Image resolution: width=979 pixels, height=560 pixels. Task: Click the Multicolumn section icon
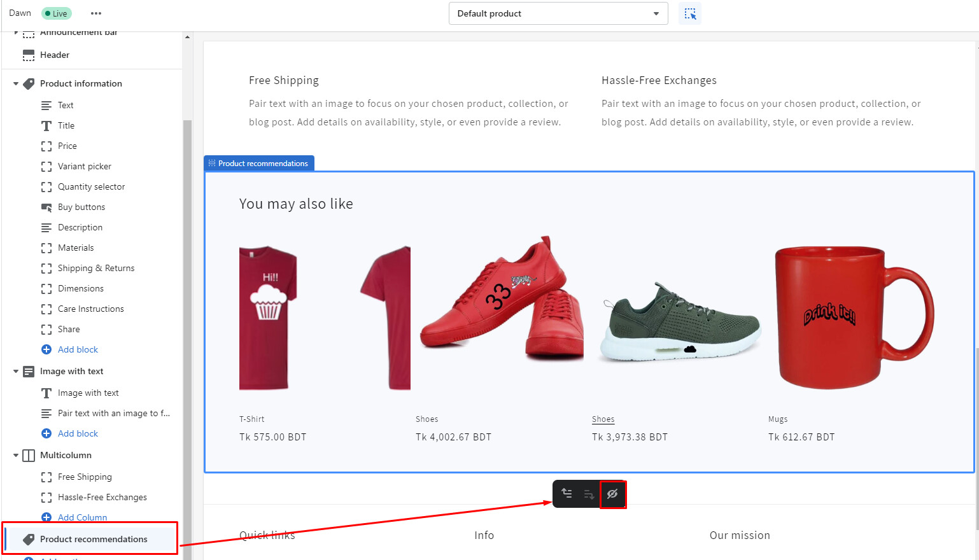coord(29,456)
